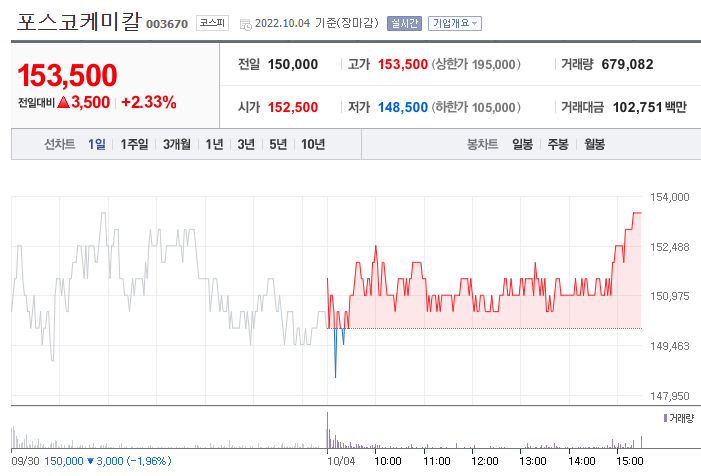Screen dimensions: 701x476
Task: Click the (-1.96%) text below chart
Action: [149, 461]
